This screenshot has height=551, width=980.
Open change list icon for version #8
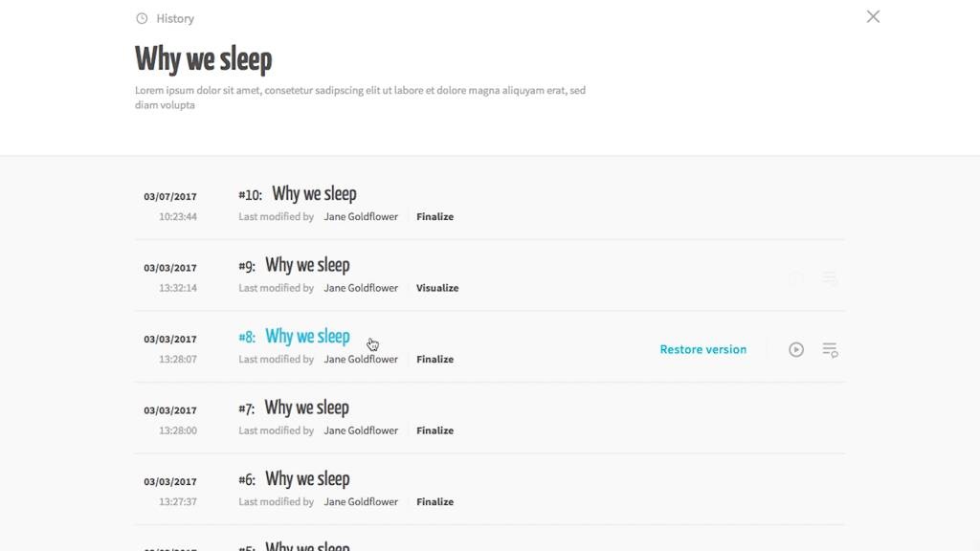(830, 350)
